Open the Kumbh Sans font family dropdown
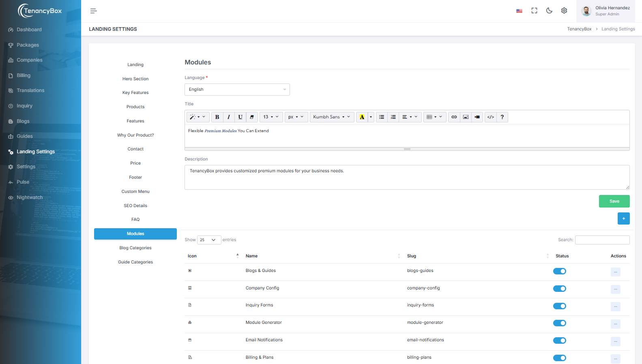The width and height of the screenshot is (642, 364). [x=332, y=117]
